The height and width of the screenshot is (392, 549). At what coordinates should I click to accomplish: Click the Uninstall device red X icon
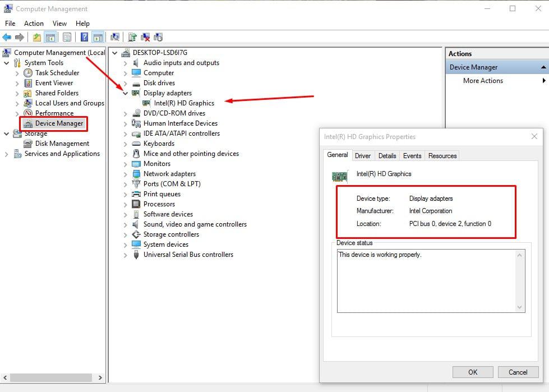click(145, 38)
